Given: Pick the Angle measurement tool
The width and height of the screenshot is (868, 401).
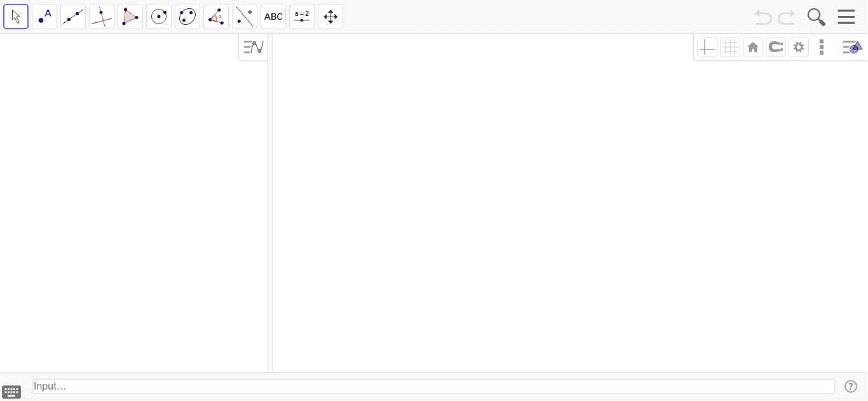Looking at the screenshot, I should coord(216,17).
